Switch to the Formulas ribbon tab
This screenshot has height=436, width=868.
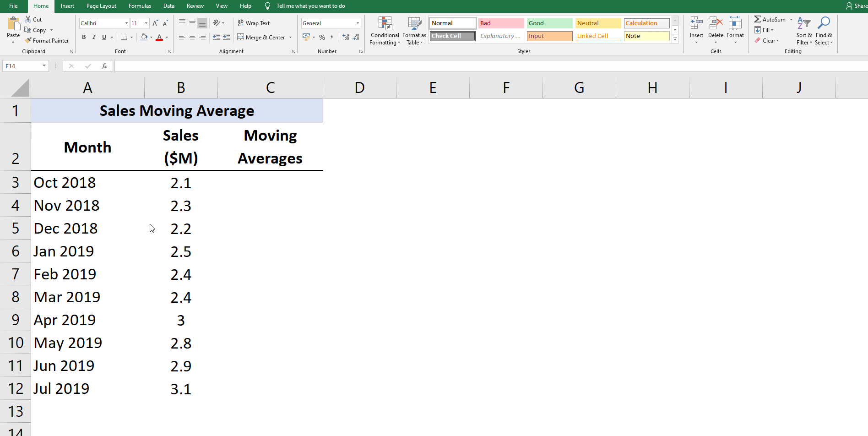click(140, 6)
